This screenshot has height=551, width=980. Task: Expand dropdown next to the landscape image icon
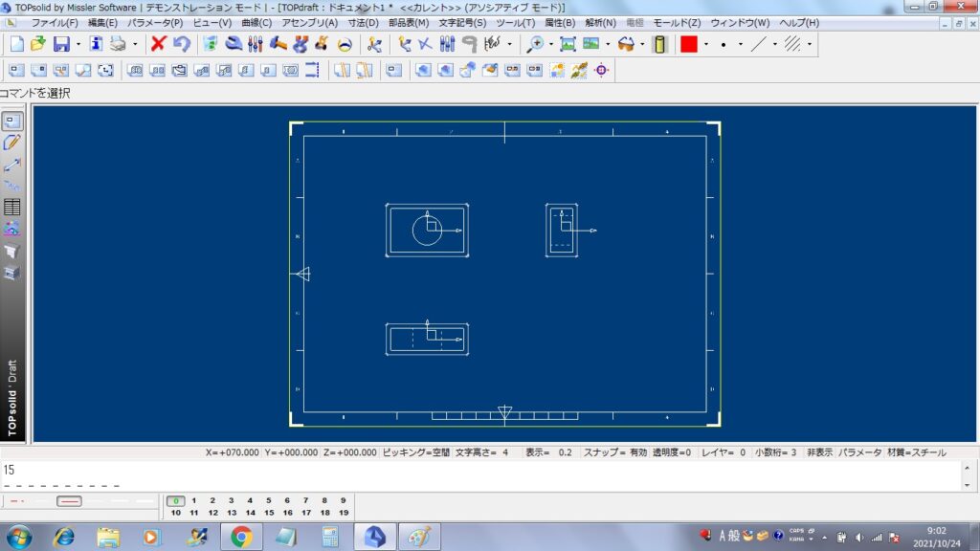[608, 44]
